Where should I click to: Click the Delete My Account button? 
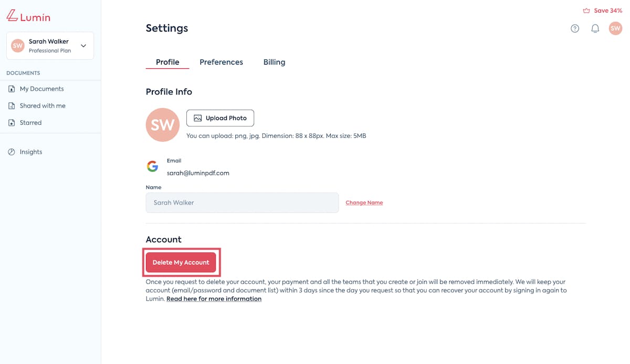pos(181,262)
